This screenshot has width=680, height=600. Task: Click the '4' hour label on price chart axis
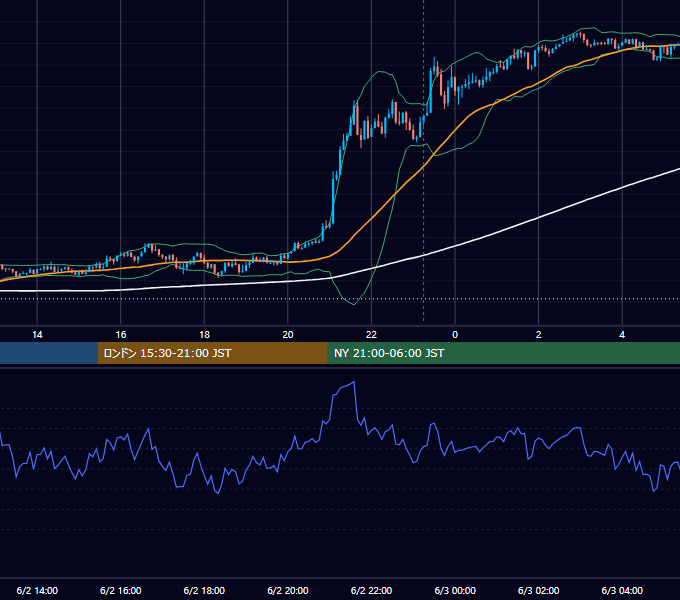(622, 335)
